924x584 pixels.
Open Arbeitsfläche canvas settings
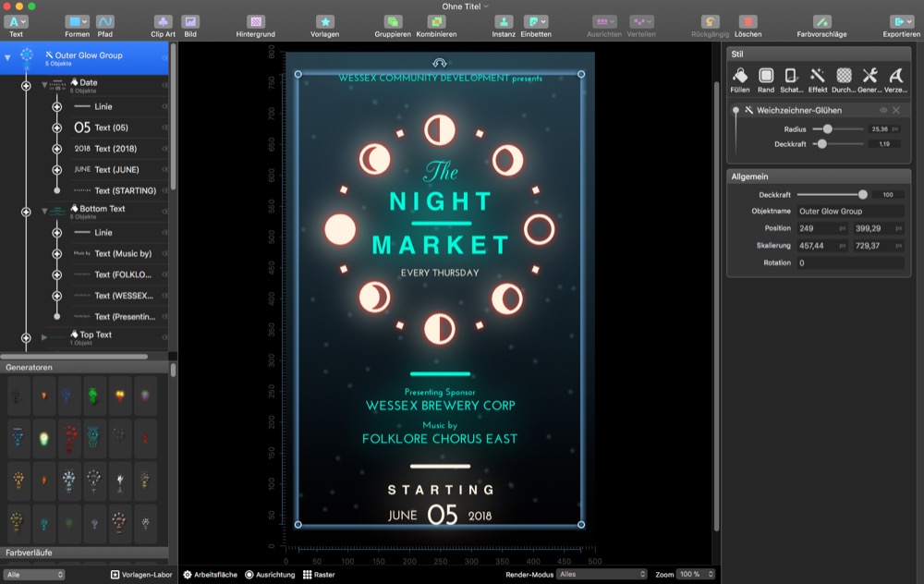click(x=210, y=575)
